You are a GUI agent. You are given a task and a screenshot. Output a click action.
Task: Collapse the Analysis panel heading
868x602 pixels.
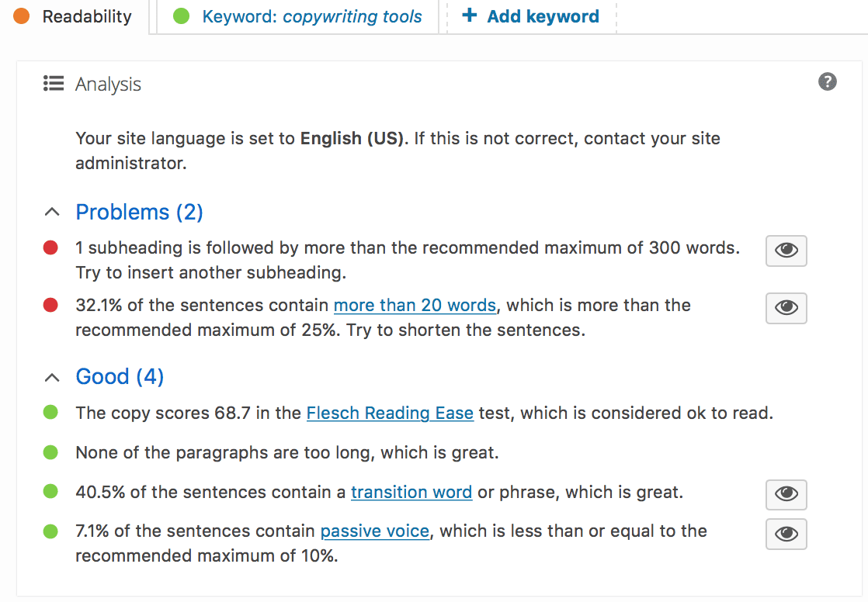coord(92,84)
